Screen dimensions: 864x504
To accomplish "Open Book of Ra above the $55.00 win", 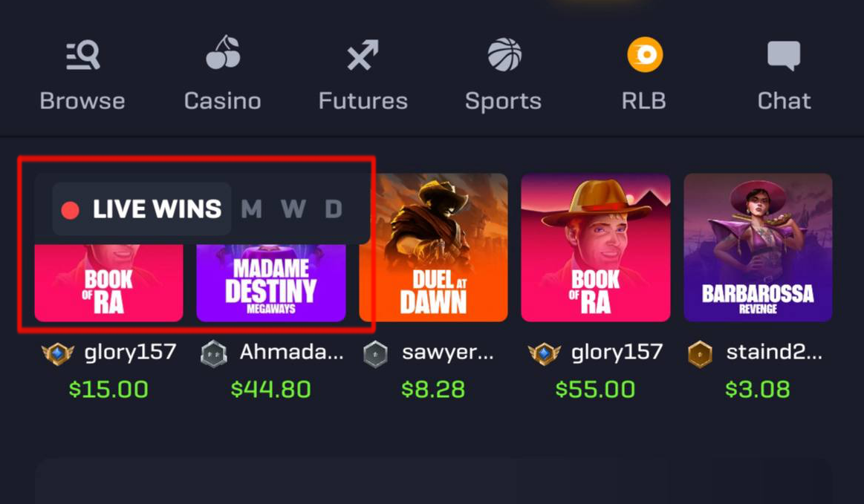I will [x=596, y=247].
